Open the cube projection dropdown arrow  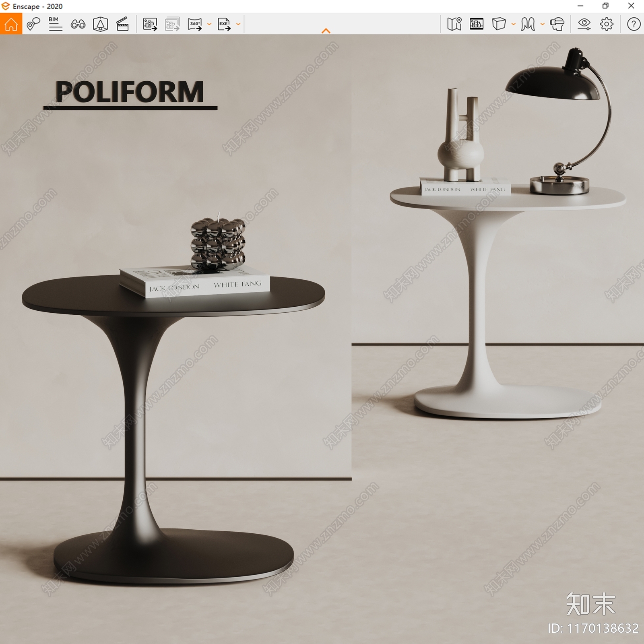click(x=513, y=24)
